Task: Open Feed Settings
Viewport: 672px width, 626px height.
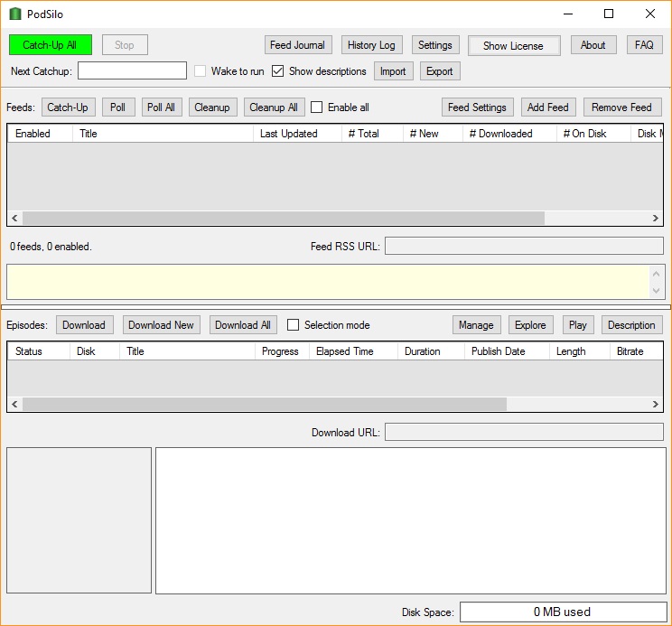Action: pos(478,107)
